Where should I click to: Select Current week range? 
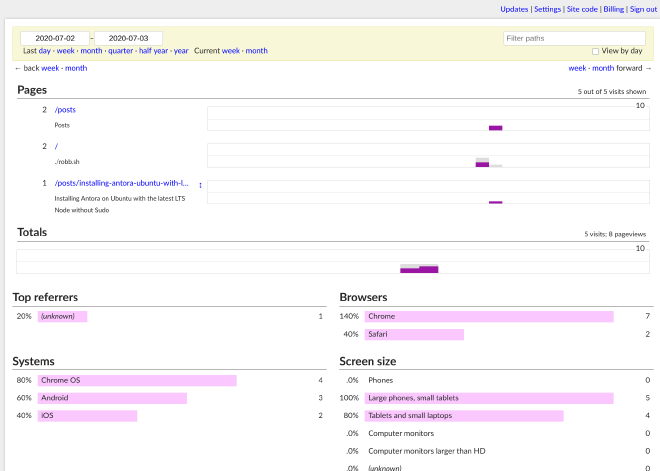[x=231, y=51]
